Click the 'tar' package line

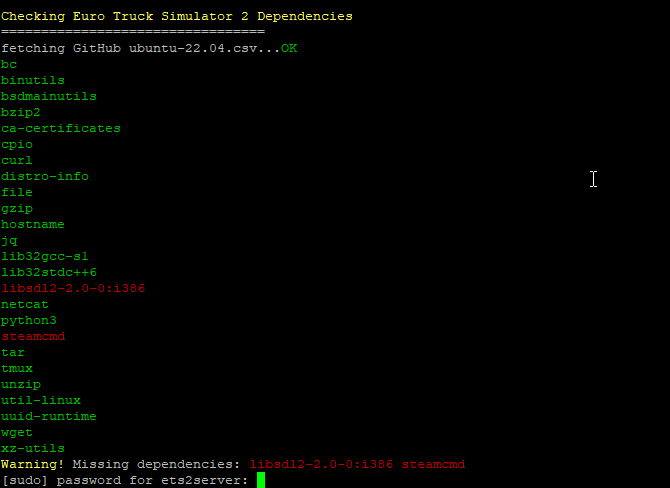(x=13, y=353)
